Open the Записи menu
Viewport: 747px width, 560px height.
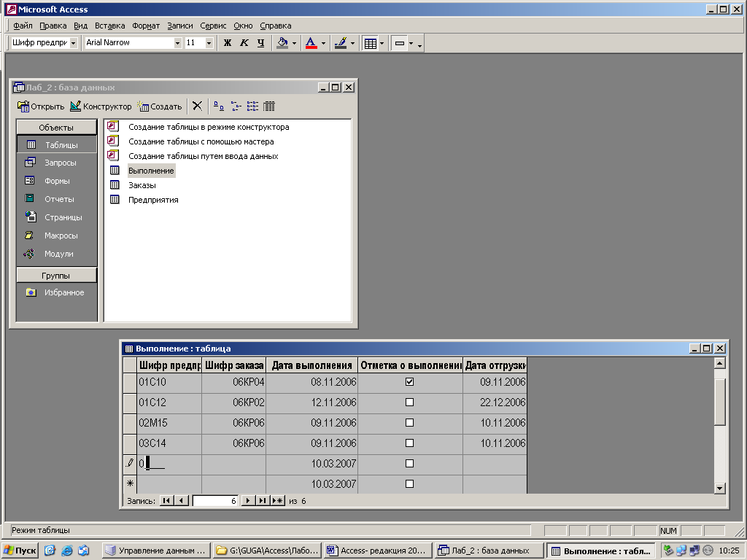coord(180,26)
